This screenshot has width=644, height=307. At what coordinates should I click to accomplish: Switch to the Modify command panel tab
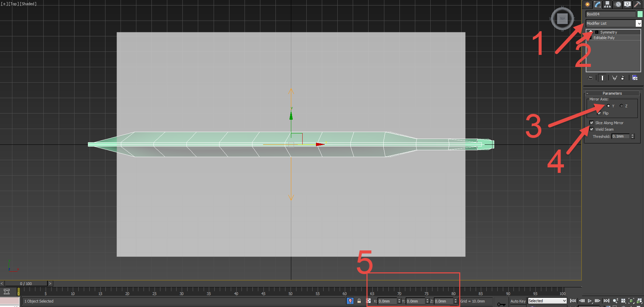(x=598, y=4)
